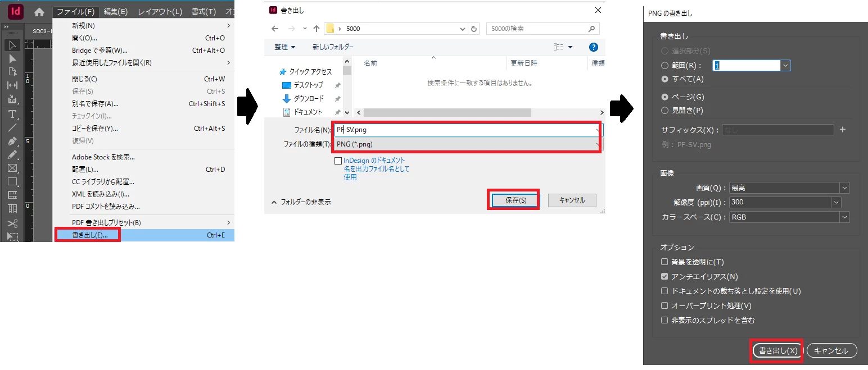Open the ファイルの種類 PNG dropdown
This screenshot has height=370, width=868.
coord(468,144)
